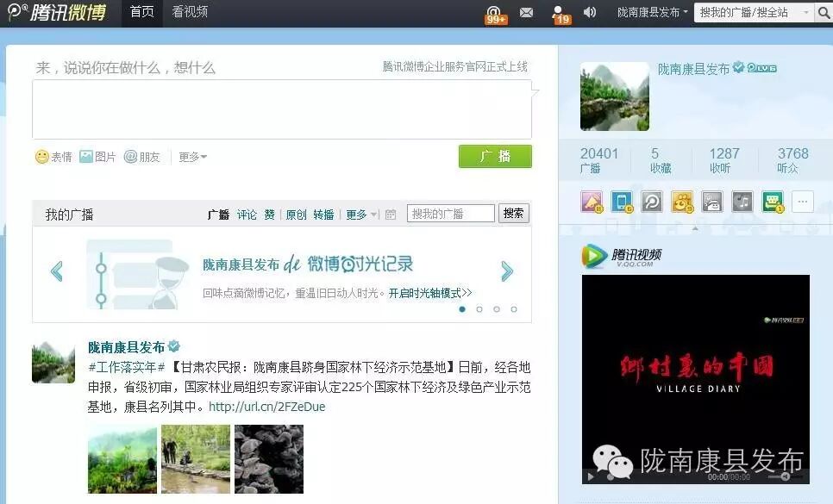The width and height of the screenshot is (833, 504).
Task: Open the search scope dropdown arrow
Action: coord(806,12)
